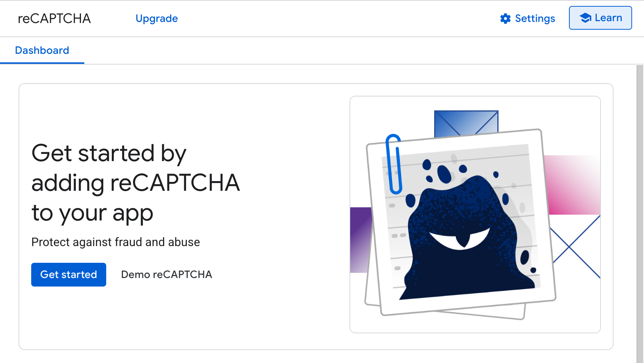Open the Upgrade link in the header

pyautogui.click(x=156, y=19)
